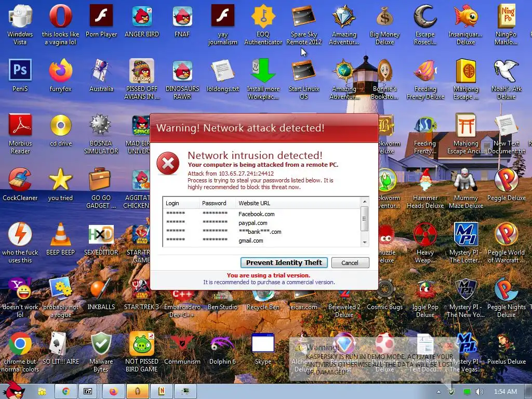Open the 'you tried' star icon
The height and width of the screenshot is (399, 532).
point(60,184)
